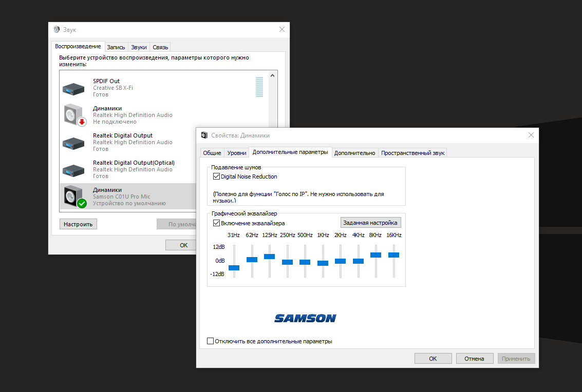
Task: Select the Воспроизведение tab in Звук window
Action: (78, 46)
